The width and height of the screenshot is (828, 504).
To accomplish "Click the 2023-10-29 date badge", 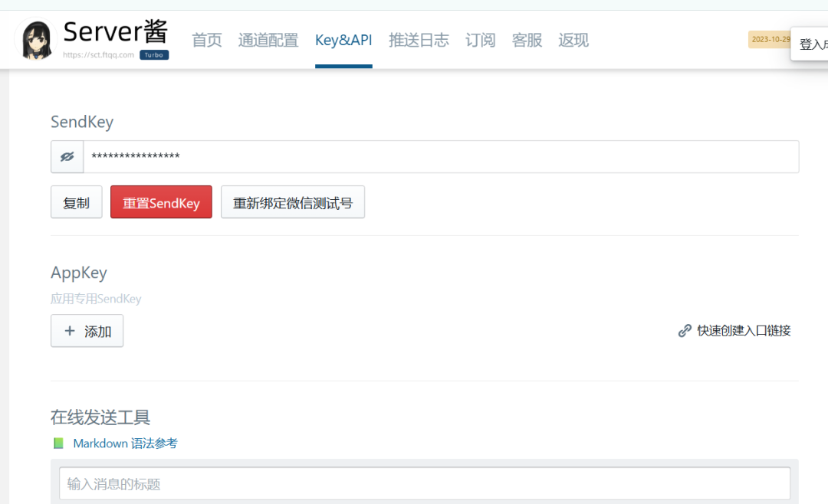I will [770, 39].
